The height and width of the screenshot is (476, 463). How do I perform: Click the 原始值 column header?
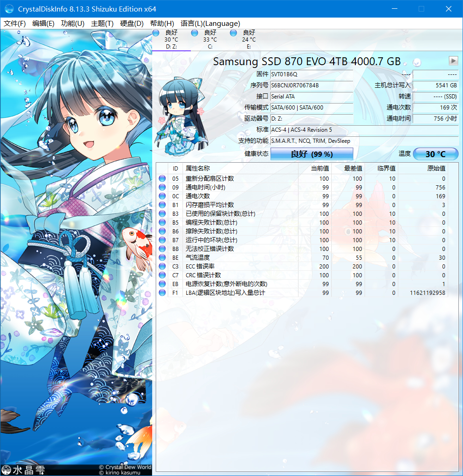[423, 169]
